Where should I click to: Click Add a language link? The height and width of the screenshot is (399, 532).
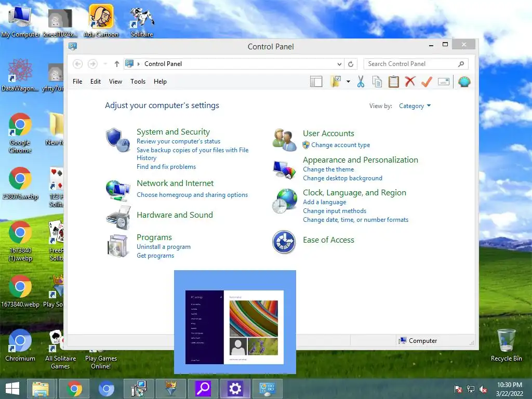[x=324, y=202]
